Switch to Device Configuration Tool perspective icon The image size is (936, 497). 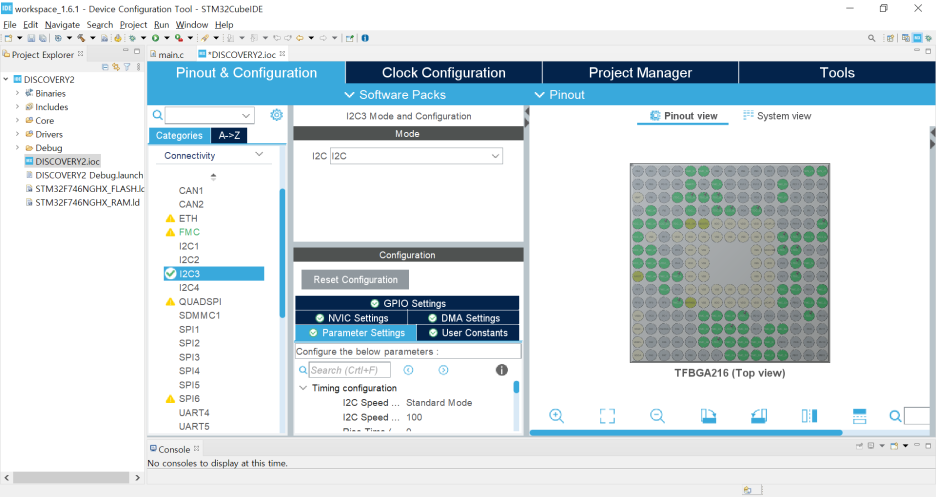coord(917,38)
